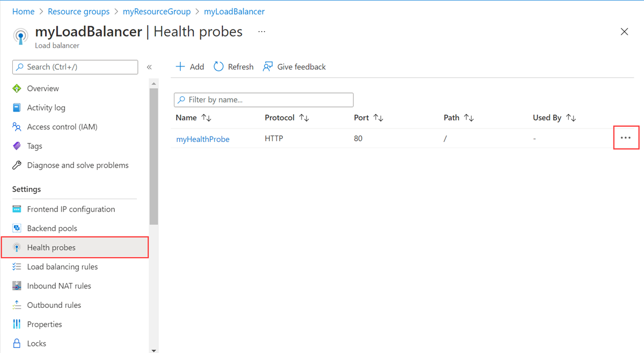Click the plus icon for Add
Screen dimensions: 644x353
point(180,67)
